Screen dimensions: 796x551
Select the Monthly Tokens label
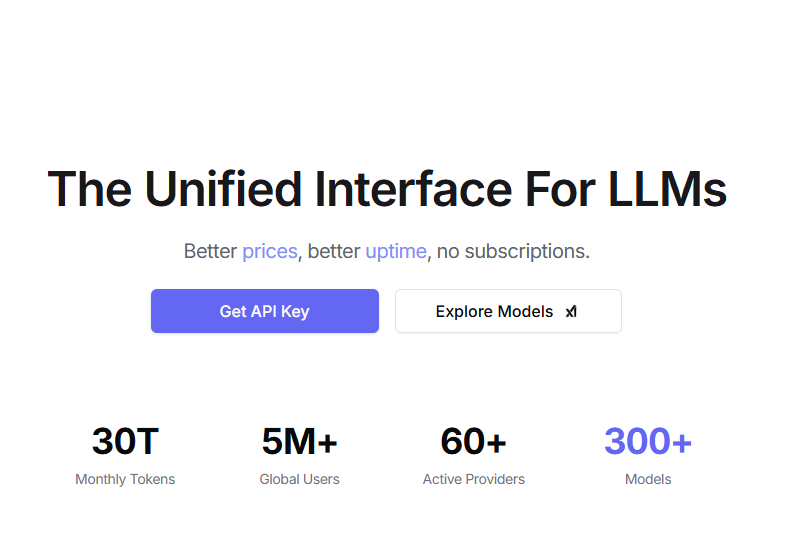[x=125, y=480]
